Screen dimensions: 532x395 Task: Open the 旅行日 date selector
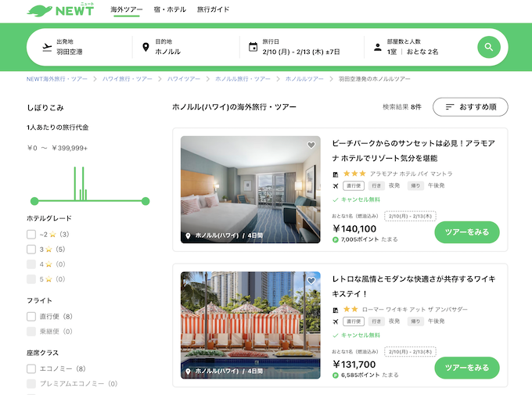pos(300,47)
